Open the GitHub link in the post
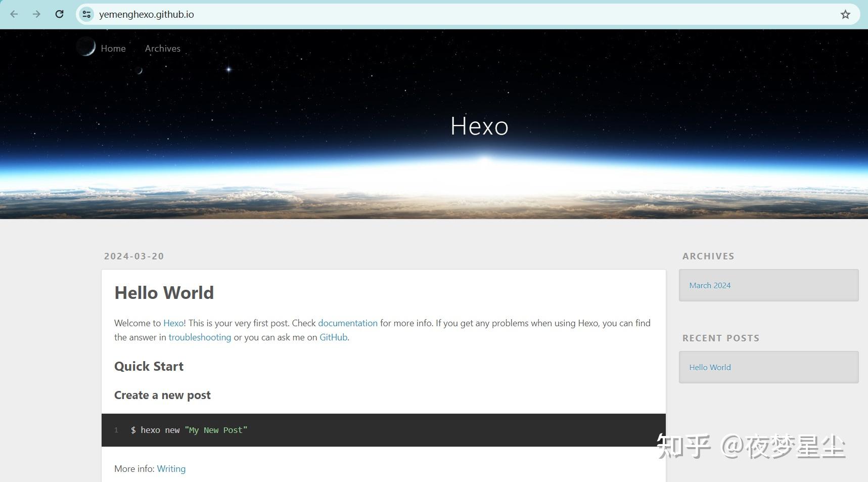Image resolution: width=868 pixels, height=482 pixels. pos(333,337)
